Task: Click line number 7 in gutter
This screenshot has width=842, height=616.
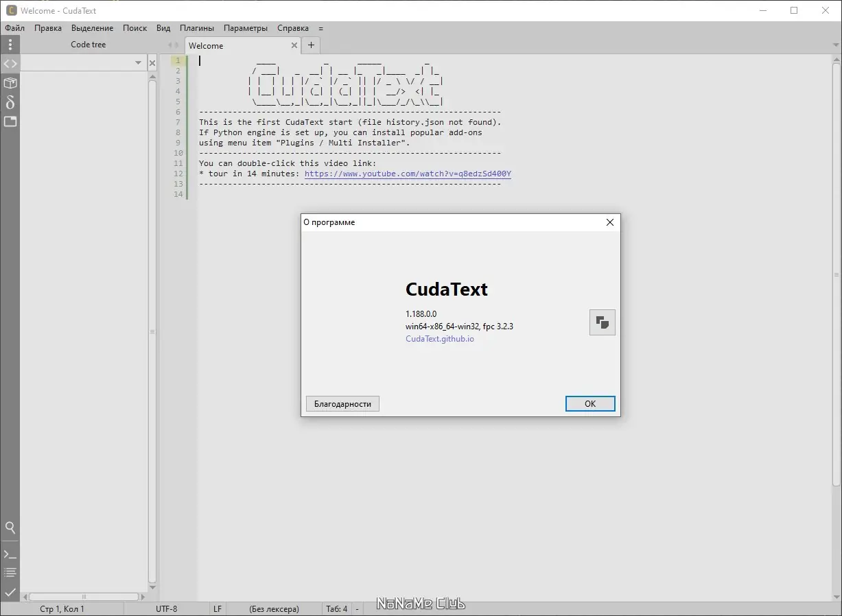Action: tap(178, 122)
